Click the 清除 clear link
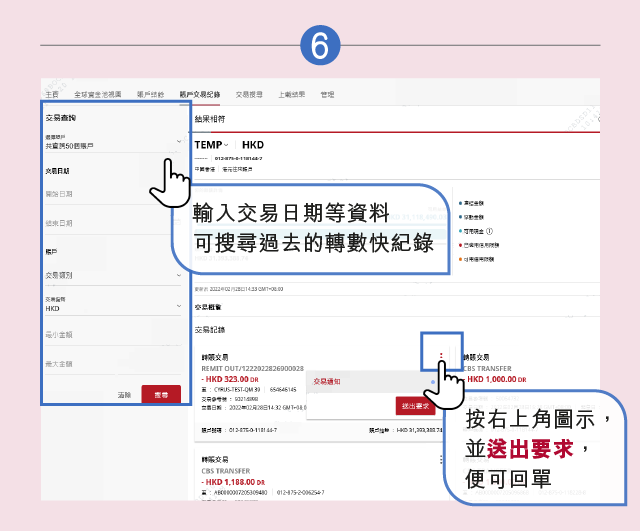This screenshot has height=531, width=640. (124, 395)
